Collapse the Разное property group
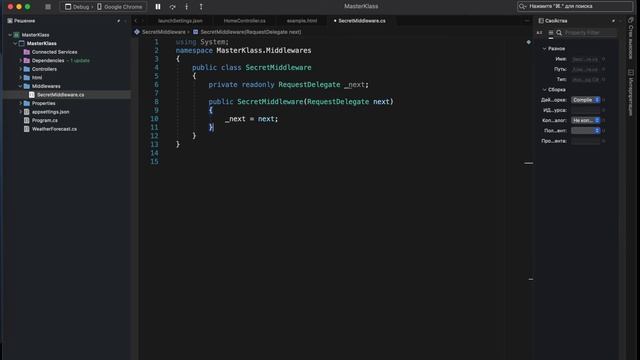This screenshot has width=640, height=360. click(x=544, y=49)
